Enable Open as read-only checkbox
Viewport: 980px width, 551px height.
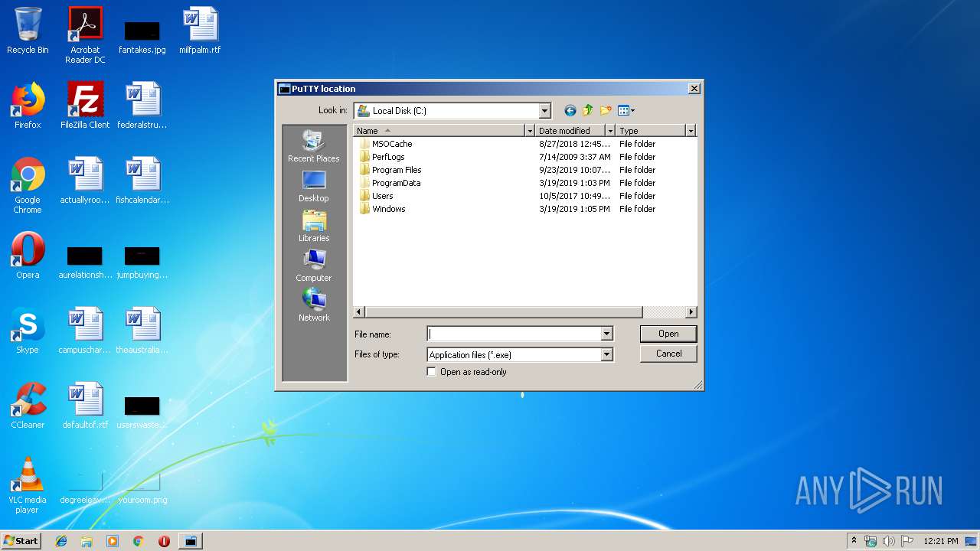(432, 372)
